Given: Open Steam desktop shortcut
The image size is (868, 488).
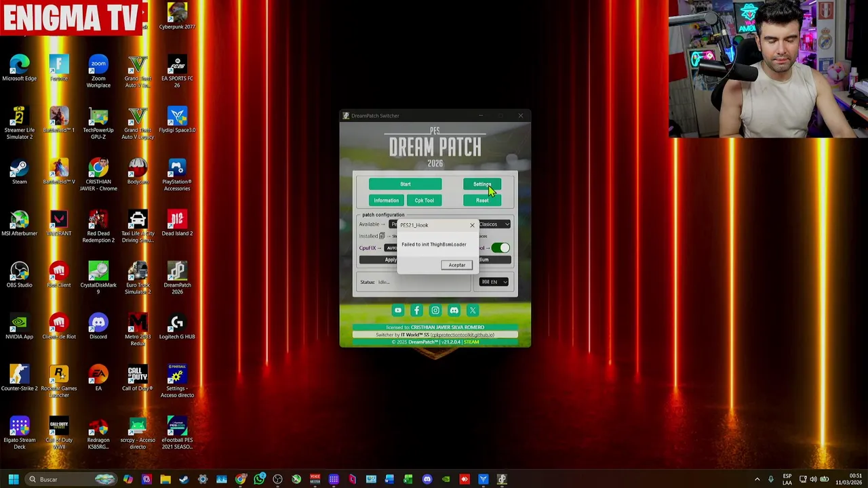Looking at the screenshot, I should pos(20,171).
